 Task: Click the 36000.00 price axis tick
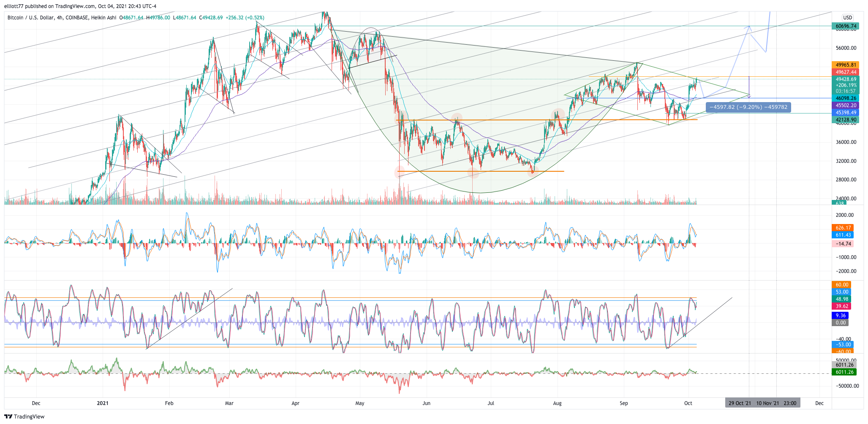pyautogui.click(x=846, y=142)
